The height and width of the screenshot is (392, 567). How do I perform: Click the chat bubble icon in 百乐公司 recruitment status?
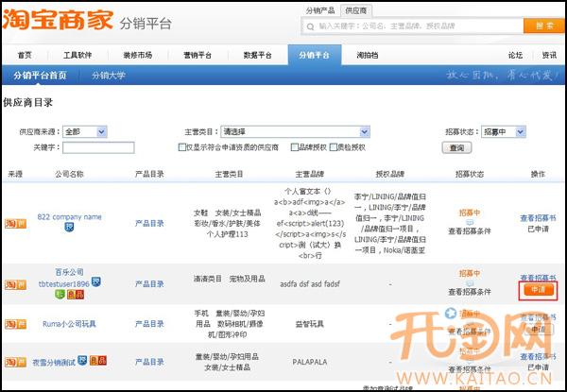click(x=470, y=282)
